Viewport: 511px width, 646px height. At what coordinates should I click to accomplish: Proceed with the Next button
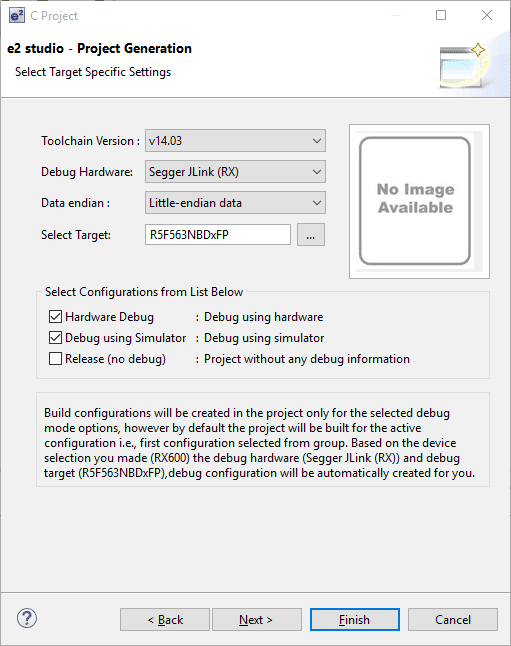pyautogui.click(x=257, y=620)
